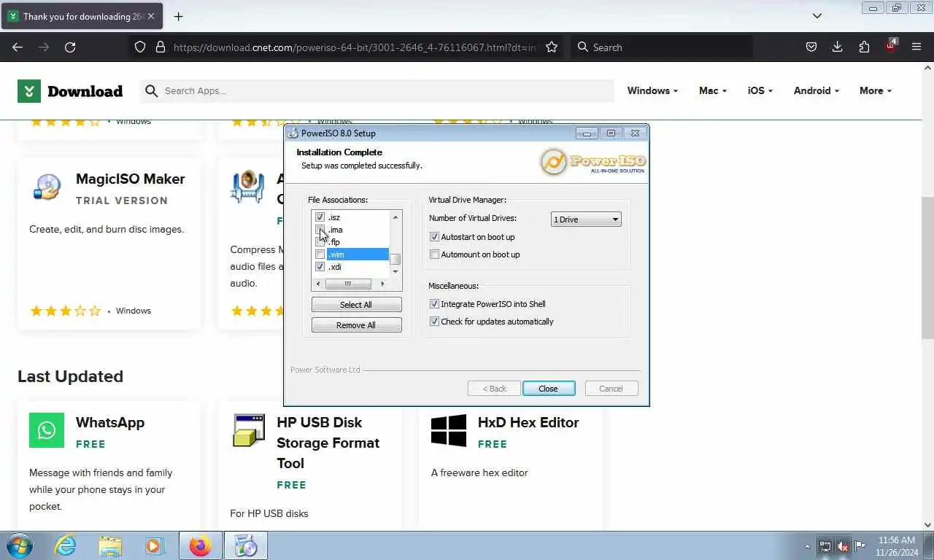Click file list scroll up arrow
Screen dimensions: 934x560
coord(395,217)
